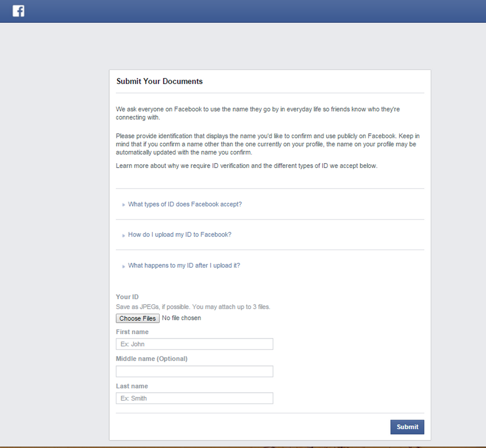
Task: Click the 'Learn more about why we require' sentence
Action: (x=247, y=166)
